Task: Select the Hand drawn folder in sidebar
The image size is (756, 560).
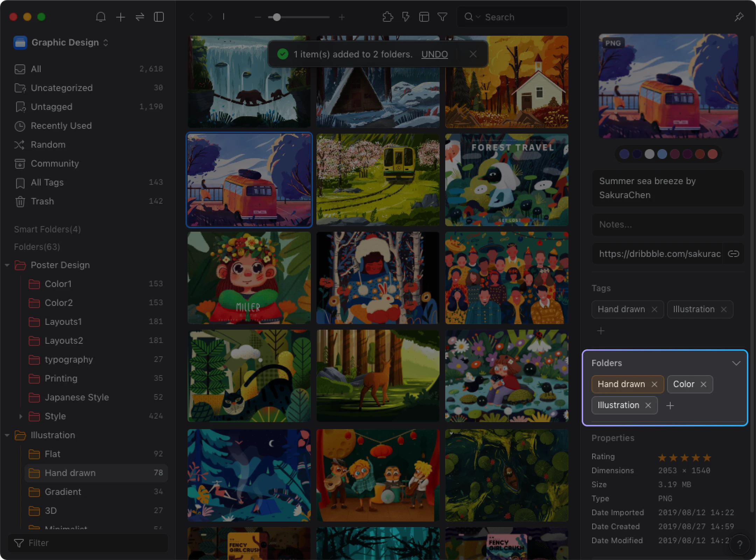Action: [96, 473]
